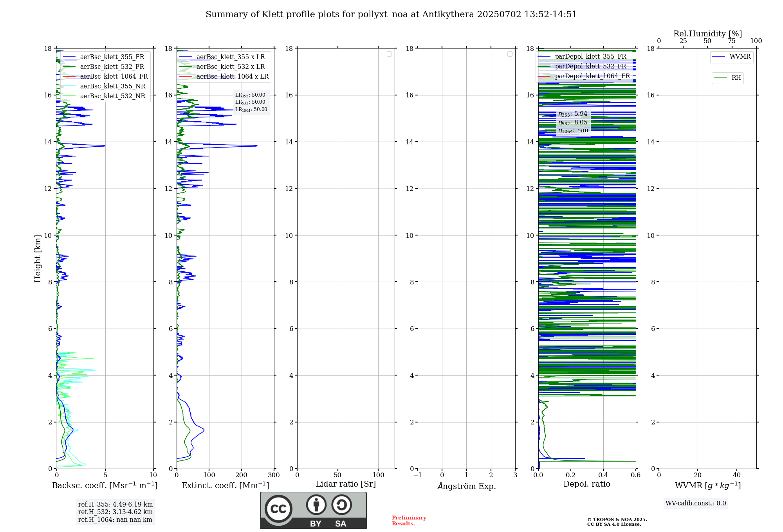Click the 'WV-calib.const.: 0.0' text
The height and width of the screenshot is (532, 783).
point(696,503)
